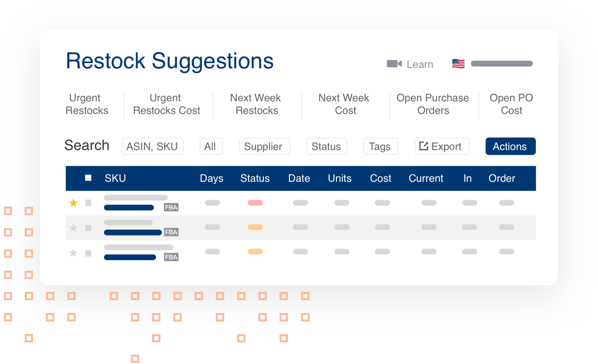The image size is (598, 364).
Task: Click the FBA badge in first row
Action: (171, 207)
